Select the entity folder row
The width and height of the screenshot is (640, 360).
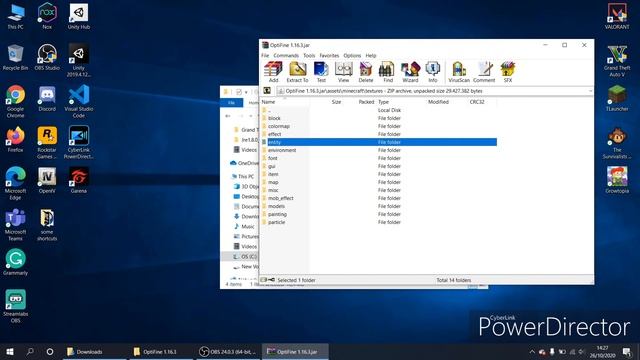[378, 142]
